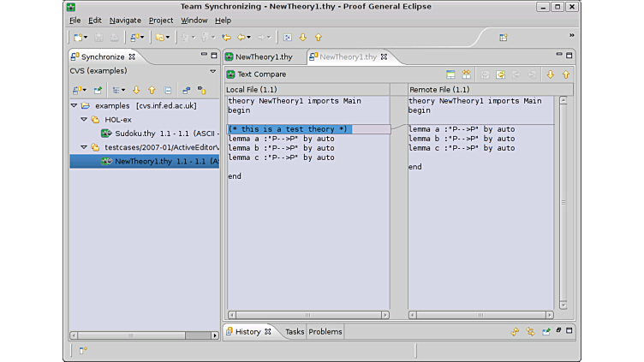This screenshot has height=362, width=644.
Task: Open the Synchronize view menu dropdown arrow
Action: [x=212, y=71]
